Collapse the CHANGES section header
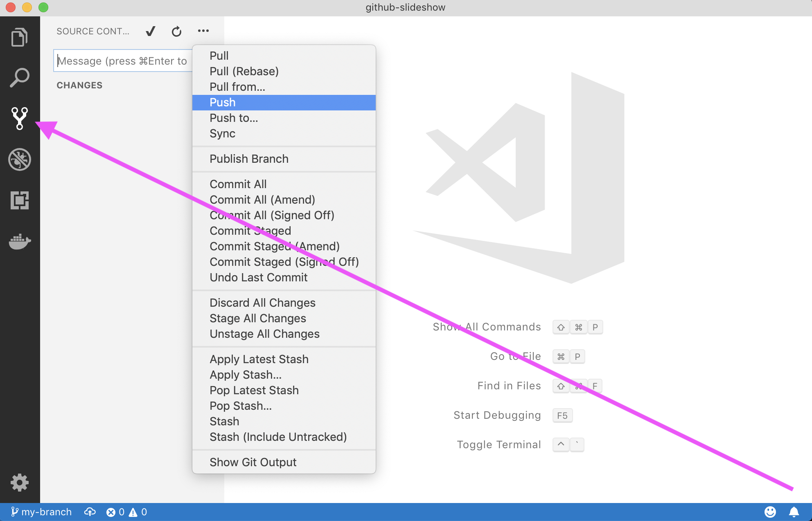 click(79, 85)
